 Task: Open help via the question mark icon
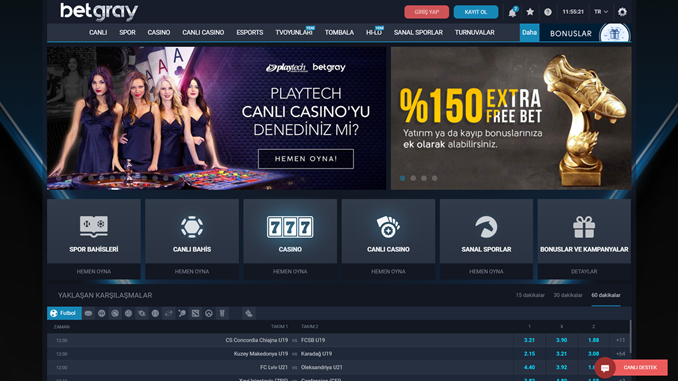pyautogui.click(x=548, y=12)
